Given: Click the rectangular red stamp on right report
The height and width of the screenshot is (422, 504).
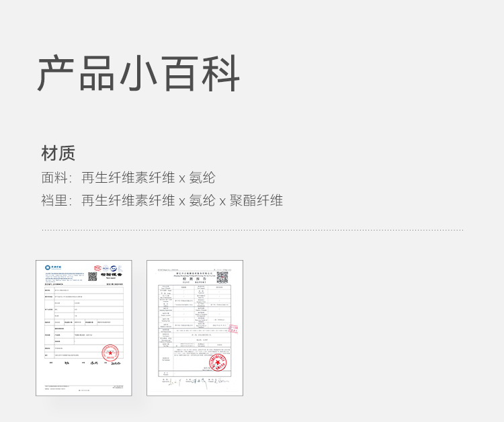Looking at the screenshot, I should [x=233, y=329].
